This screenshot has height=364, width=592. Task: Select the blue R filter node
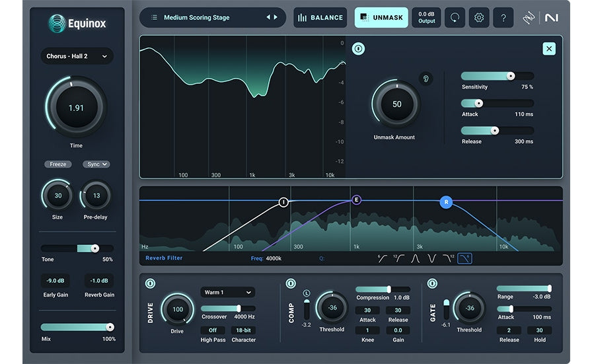point(446,202)
